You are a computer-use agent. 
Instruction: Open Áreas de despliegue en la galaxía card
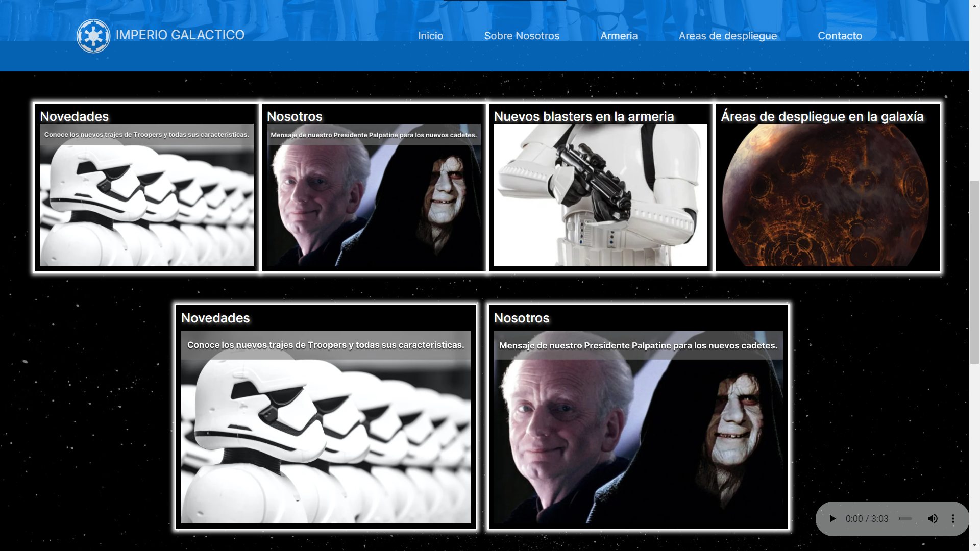click(827, 187)
